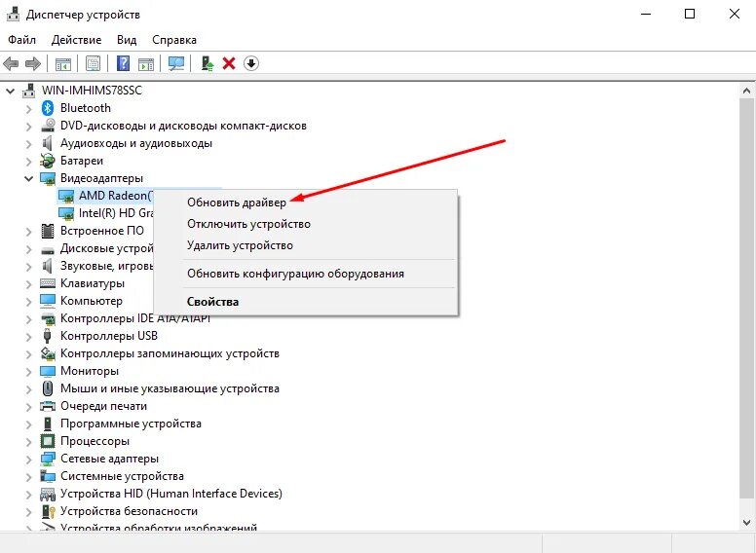The image size is (756, 553).
Task: Click the Клавиатуры keyboard icon
Action: click(x=47, y=283)
